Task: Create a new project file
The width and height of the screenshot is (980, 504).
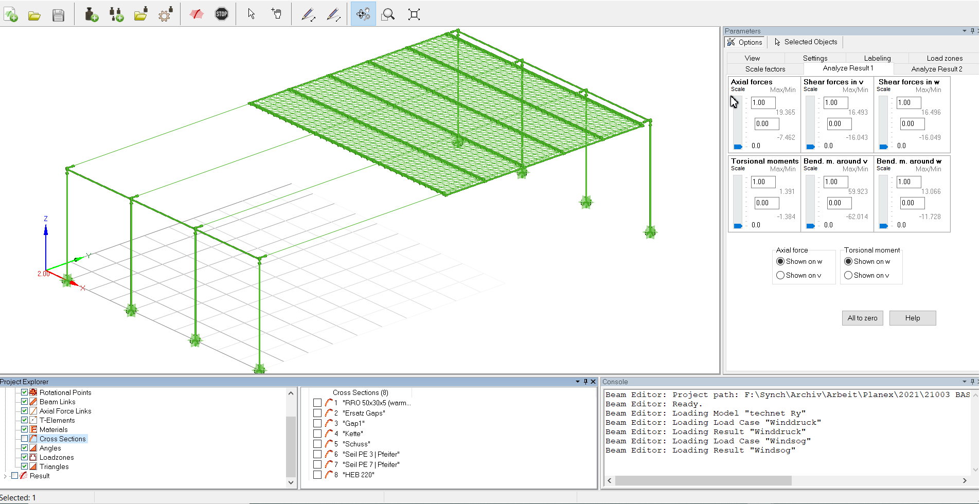Action: (x=11, y=14)
